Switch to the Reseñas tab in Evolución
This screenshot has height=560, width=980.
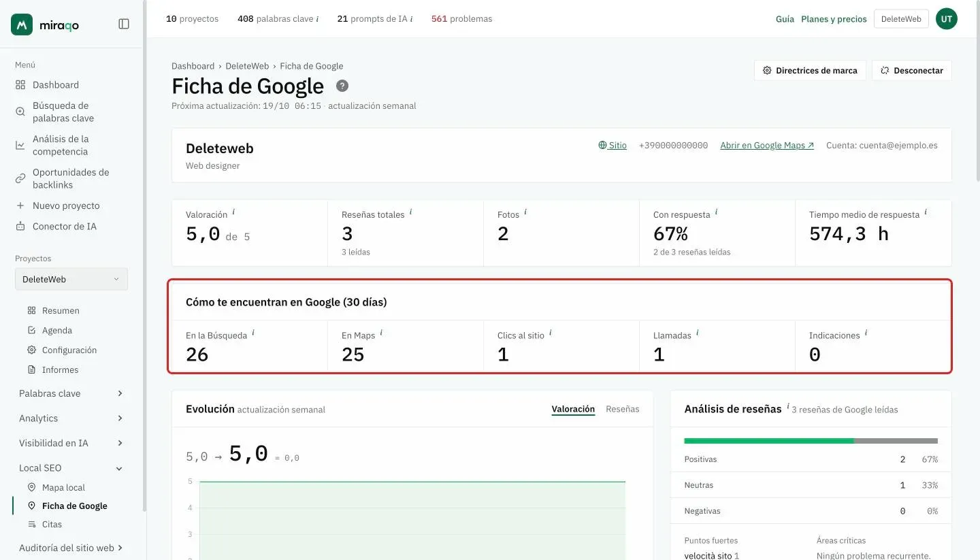tap(623, 409)
